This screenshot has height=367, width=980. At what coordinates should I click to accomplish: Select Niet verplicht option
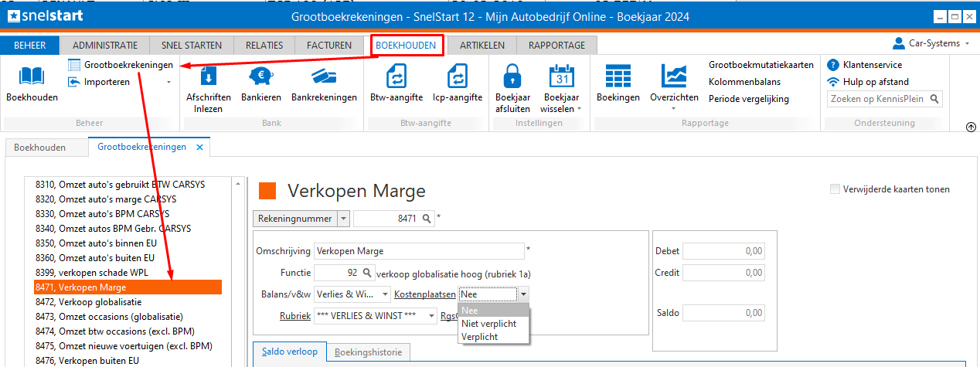494,324
